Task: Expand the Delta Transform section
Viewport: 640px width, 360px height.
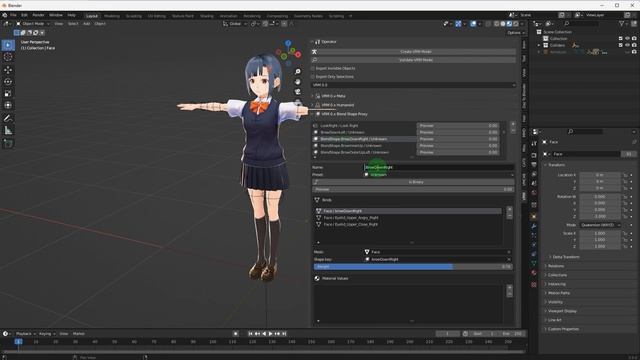Action: pyautogui.click(x=565, y=257)
